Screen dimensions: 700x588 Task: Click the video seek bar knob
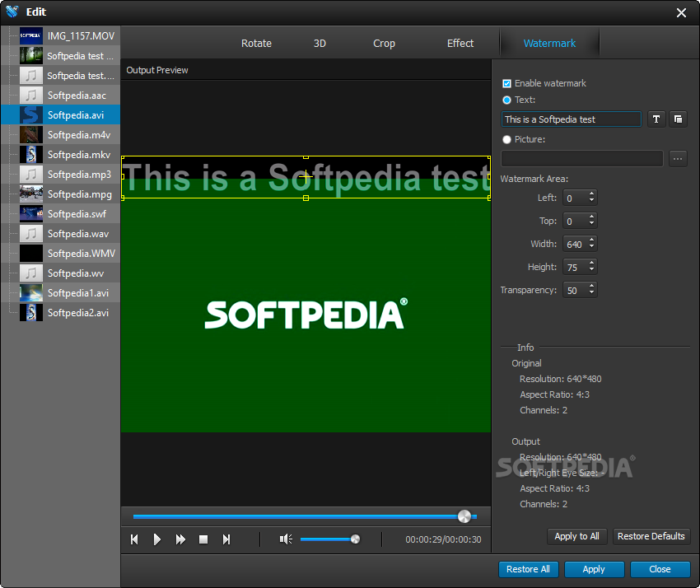pyautogui.click(x=464, y=516)
